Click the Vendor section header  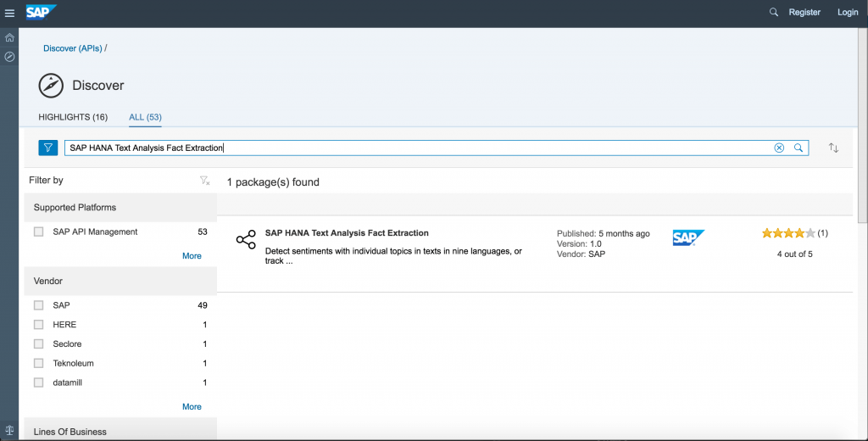(120, 281)
